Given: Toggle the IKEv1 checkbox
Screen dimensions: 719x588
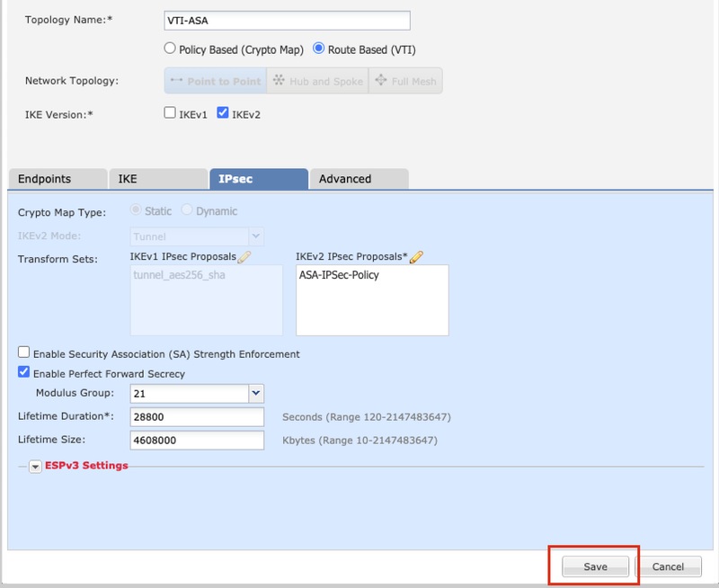Looking at the screenshot, I should pos(170,112).
